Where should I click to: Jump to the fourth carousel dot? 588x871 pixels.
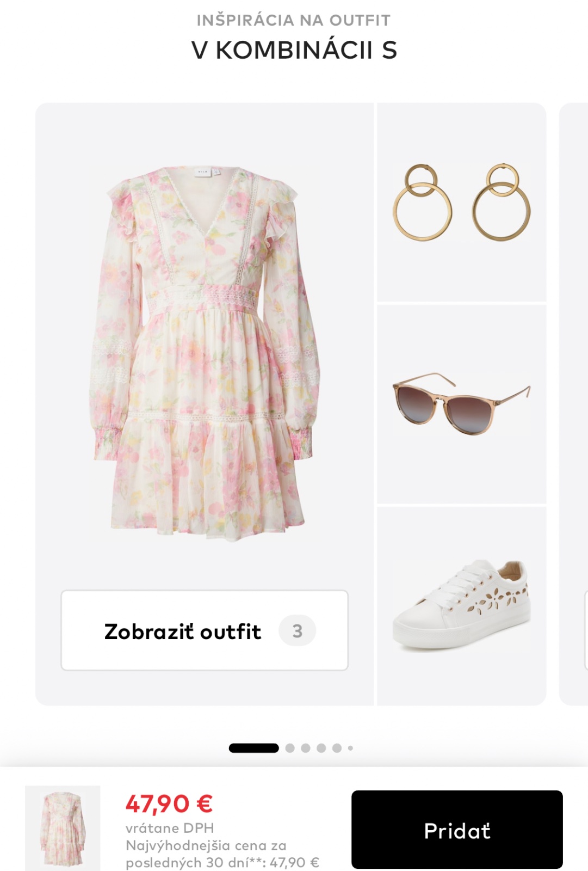321,748
